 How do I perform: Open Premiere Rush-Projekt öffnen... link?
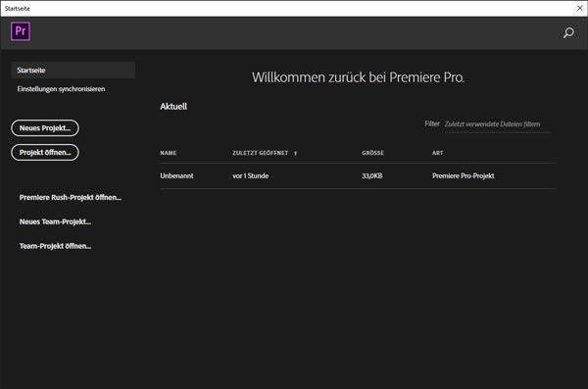[71, 197]
